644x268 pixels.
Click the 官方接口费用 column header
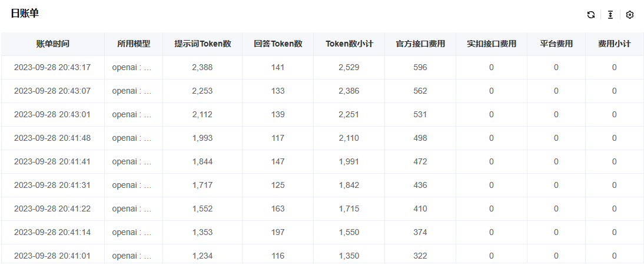(x=420, y=44)
